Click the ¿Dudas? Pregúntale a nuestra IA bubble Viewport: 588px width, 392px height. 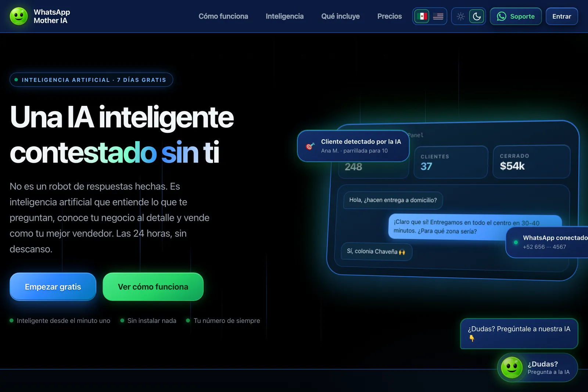click(x=519, y=333)
